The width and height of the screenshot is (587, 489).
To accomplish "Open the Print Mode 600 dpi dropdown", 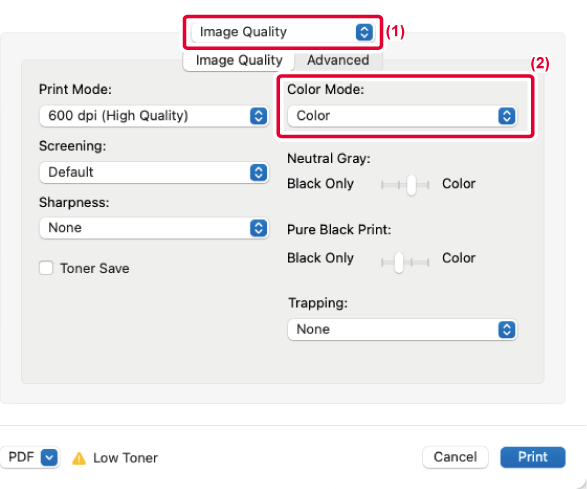I will 154,116.
